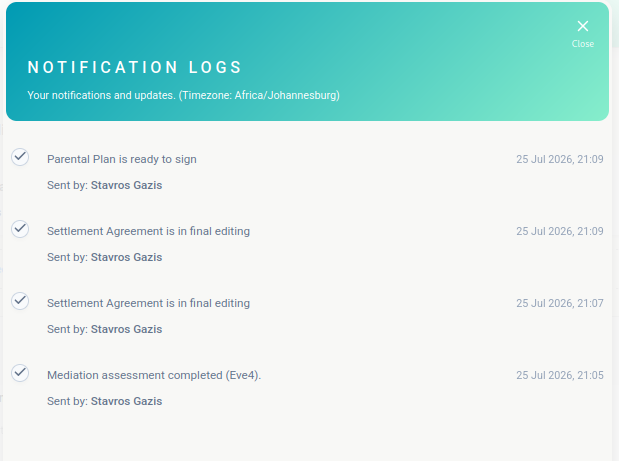Image resolution: width=619 pixels, height=461 pixels.
Task: Click the 25 Jul 2026, 21:07 timestamp
Action: click(x=560, y=303)
